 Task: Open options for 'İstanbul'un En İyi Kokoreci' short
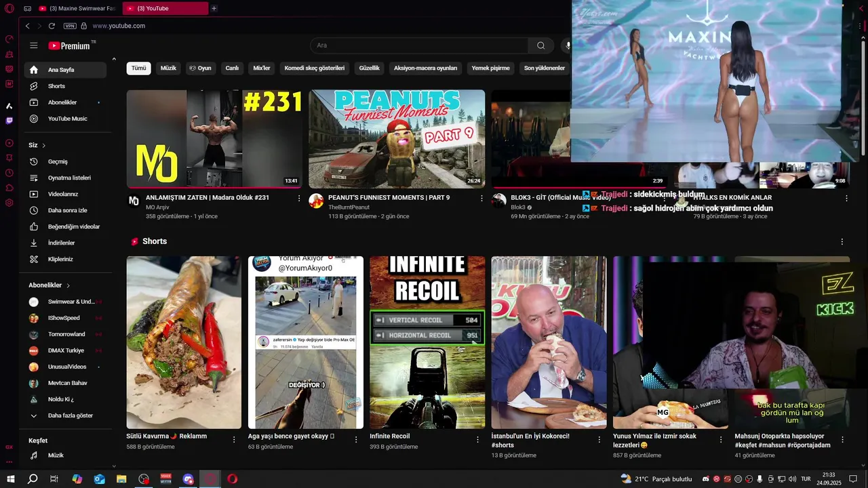(x=599, y=439)
